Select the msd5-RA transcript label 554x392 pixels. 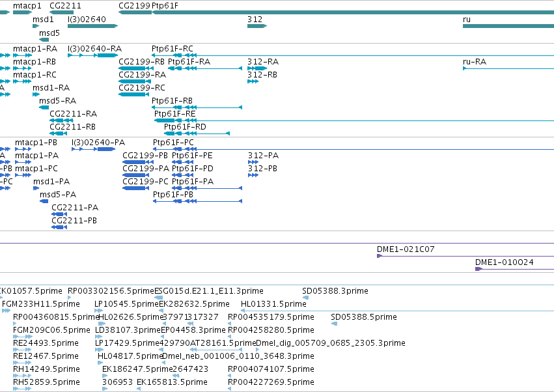(x=57, y=101)
